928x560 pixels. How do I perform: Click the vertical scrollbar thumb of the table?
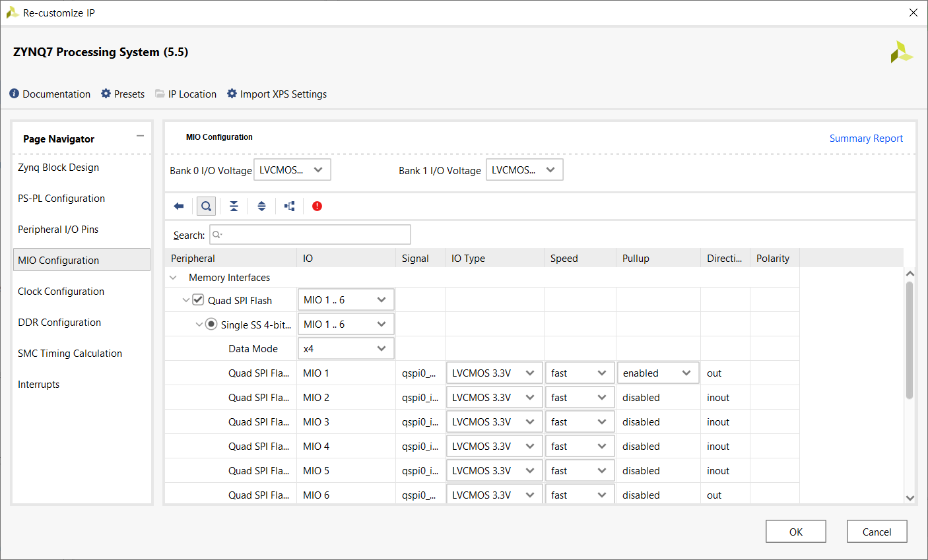(x=910, y=340)
